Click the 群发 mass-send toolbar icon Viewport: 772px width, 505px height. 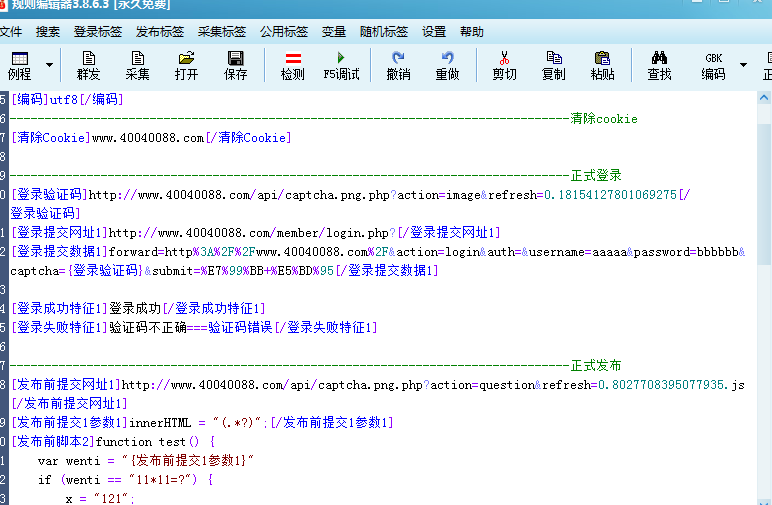tap(89, 65)
